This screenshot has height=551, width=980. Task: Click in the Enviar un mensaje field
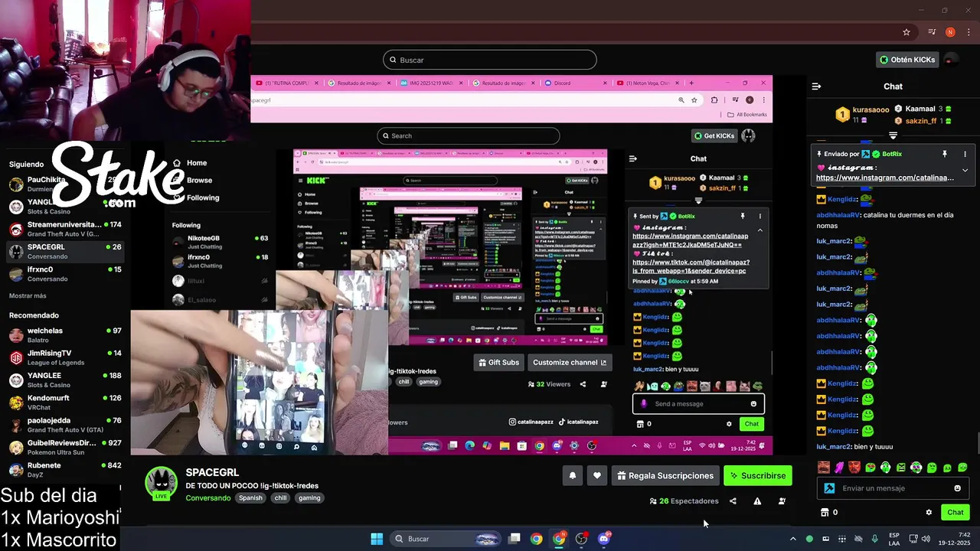tap(894, 488)
